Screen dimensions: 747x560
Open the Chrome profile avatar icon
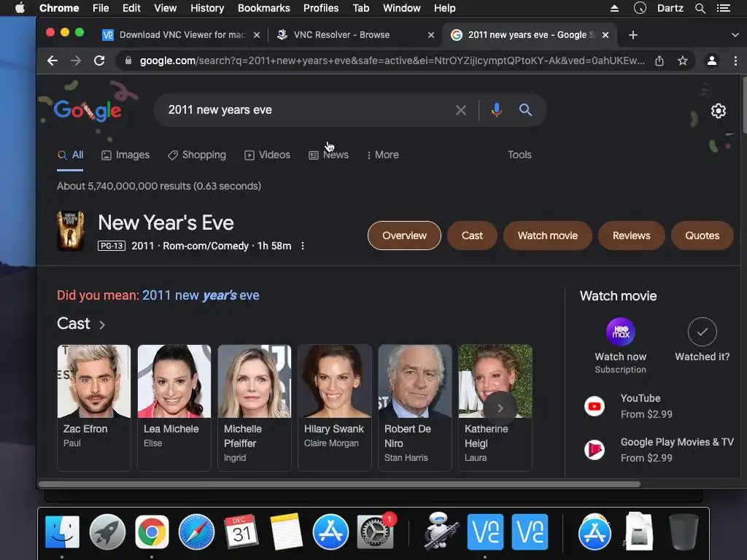[x=712, y=61]
